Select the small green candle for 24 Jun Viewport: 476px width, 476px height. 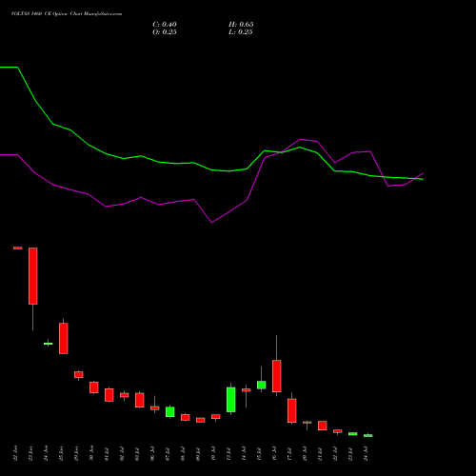click(x=49, y=344)
